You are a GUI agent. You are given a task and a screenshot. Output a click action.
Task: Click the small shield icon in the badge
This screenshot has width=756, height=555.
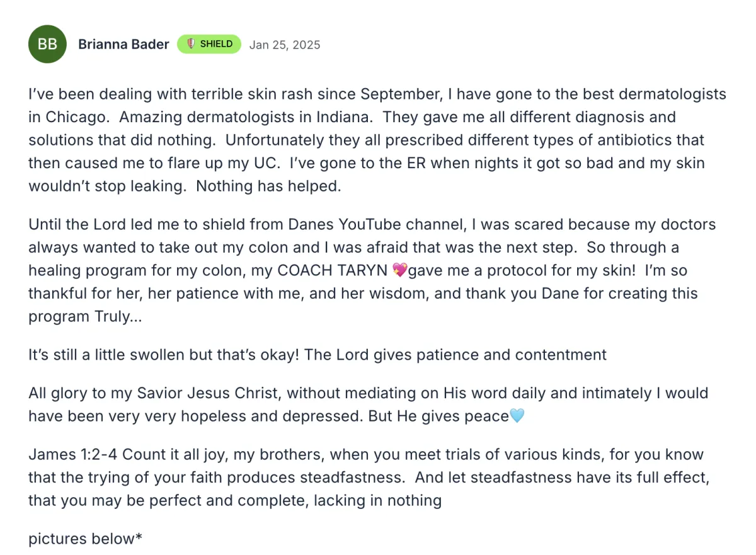click(190, 44)
